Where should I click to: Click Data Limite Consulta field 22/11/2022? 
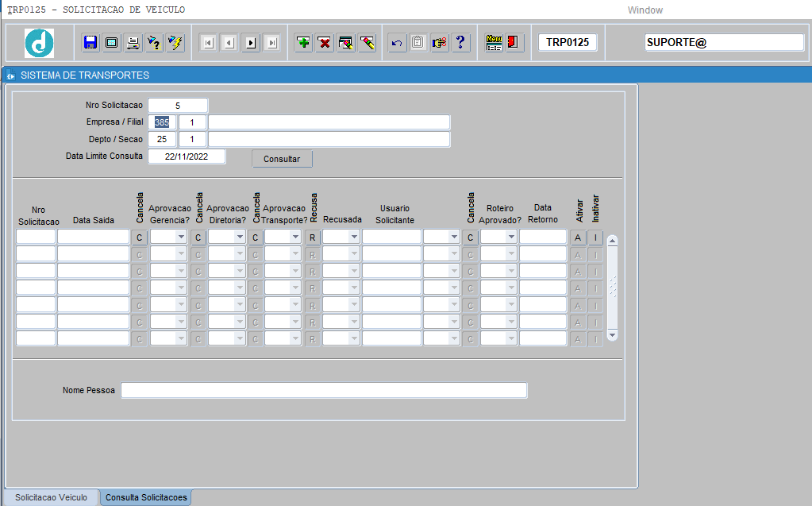pos(187,156)
